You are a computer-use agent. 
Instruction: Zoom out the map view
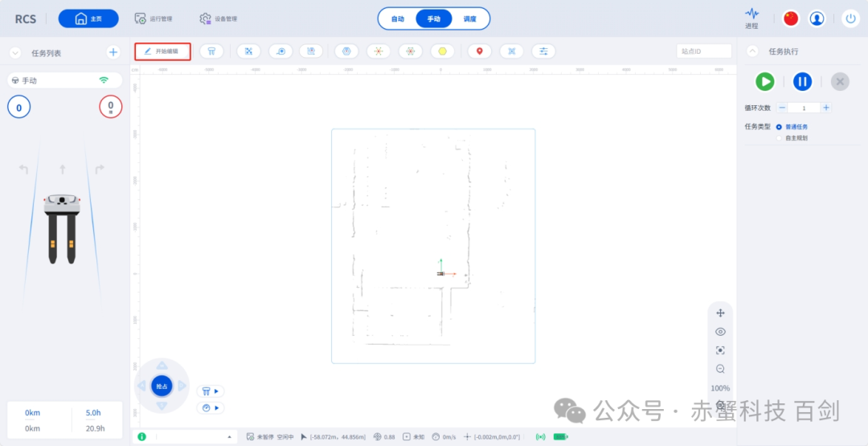720,369
